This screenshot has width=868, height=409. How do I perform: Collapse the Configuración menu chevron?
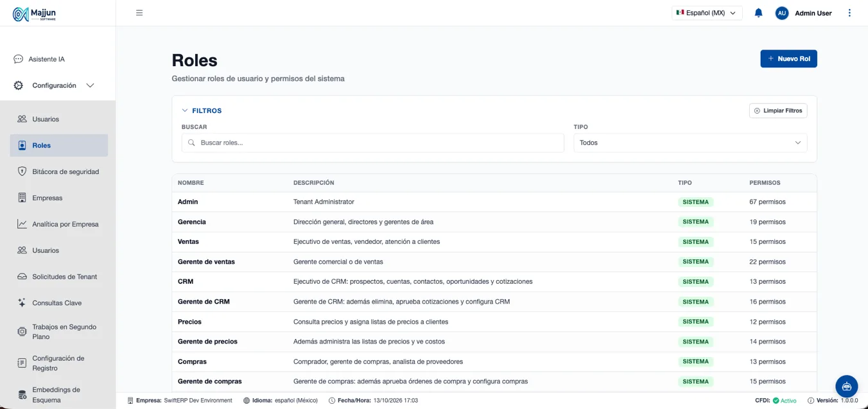pos(90,85)
